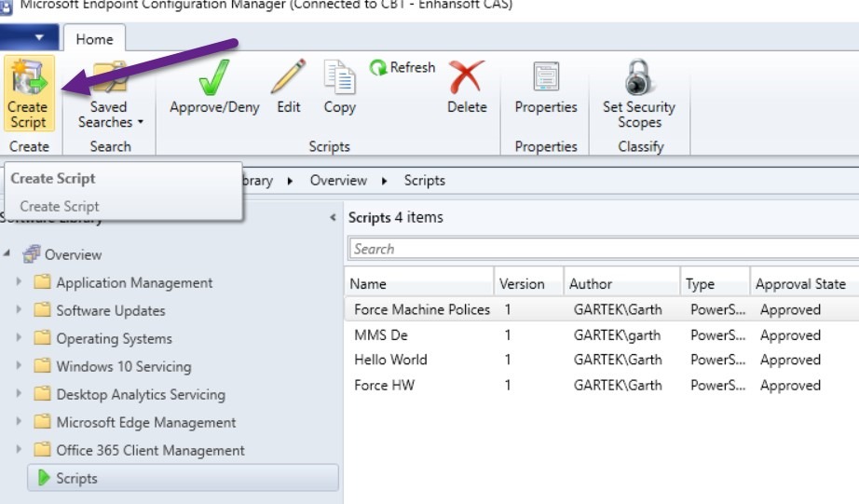
Task: Expand Office 365 Client Management node
Action: [x=19, y=449]
